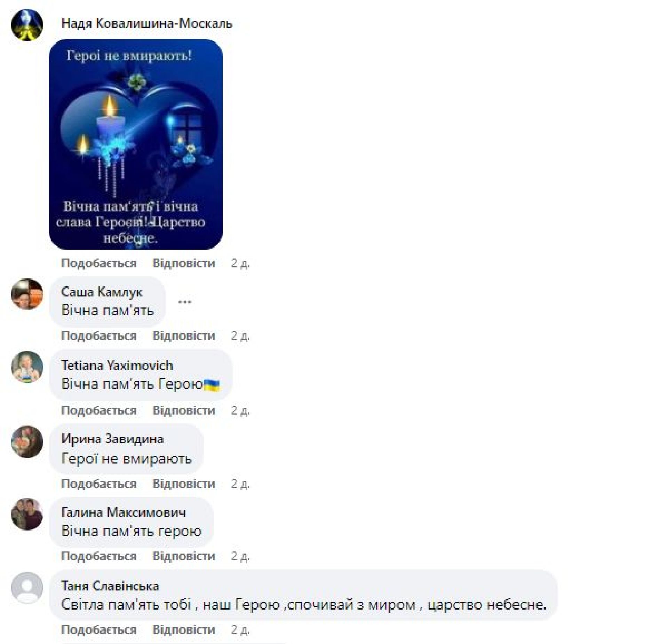Like Саша Камлук's comment via Подобається

pyautogui.click(x=99, y=336)
